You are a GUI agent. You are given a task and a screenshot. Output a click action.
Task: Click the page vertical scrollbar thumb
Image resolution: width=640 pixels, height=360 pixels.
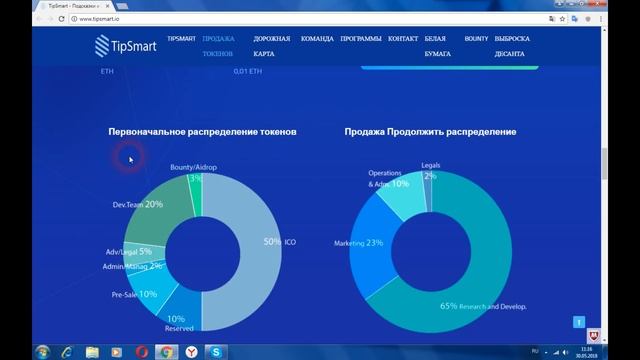(604, 163)
